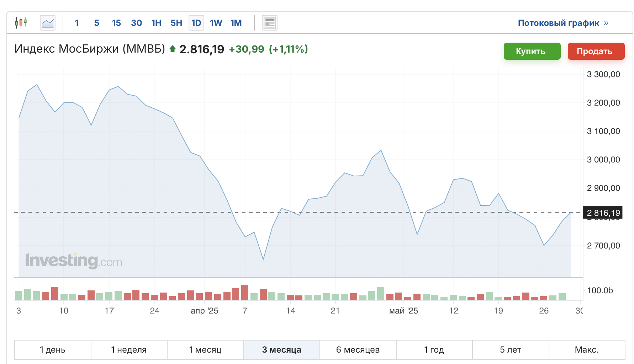Switch interval to 1D
Image resolution: width=634 pixels, height=364 pixels.
[x=196, y=23]
